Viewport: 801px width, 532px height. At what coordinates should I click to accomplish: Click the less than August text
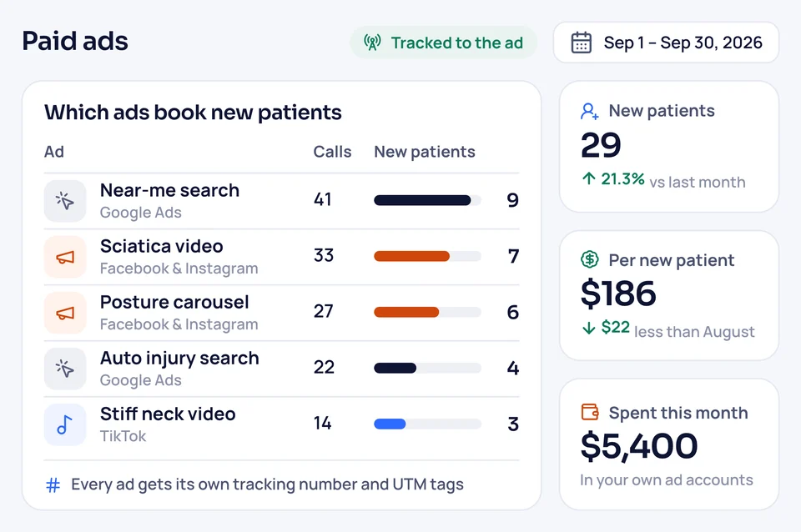tap(694, 332)
